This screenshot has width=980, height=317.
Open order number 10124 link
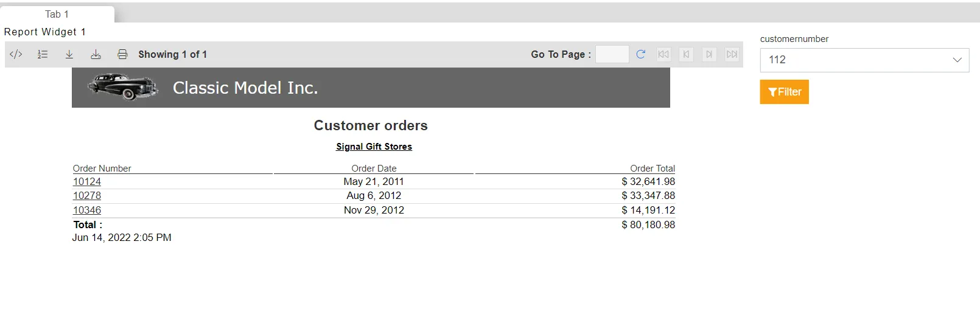(87, 181)
